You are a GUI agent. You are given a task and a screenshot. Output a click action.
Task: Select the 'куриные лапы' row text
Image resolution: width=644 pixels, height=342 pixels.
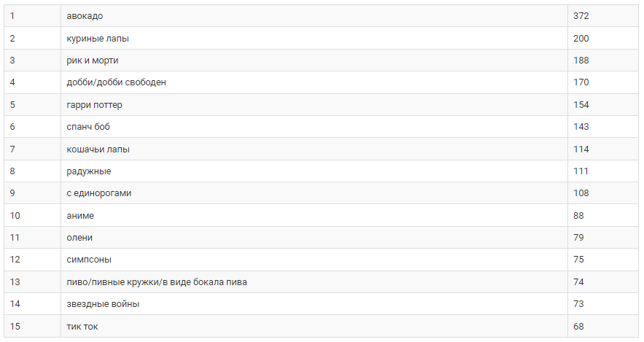click(98, 39)
